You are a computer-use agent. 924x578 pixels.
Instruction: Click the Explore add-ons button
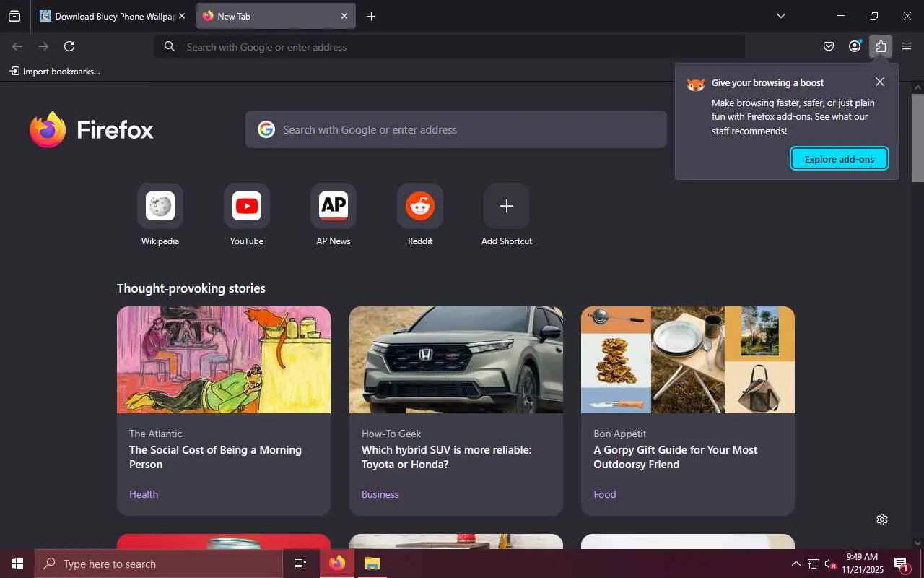pyautogui.click(x=840, y=159)
